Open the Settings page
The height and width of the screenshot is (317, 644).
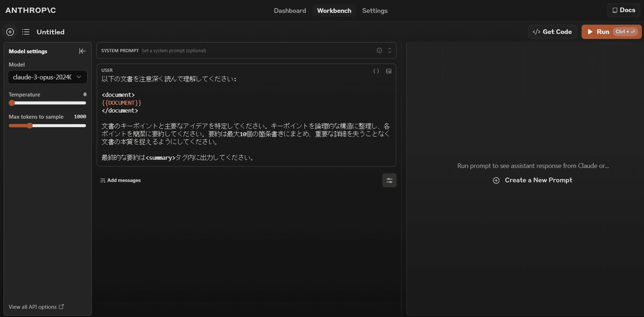[375, 10]
